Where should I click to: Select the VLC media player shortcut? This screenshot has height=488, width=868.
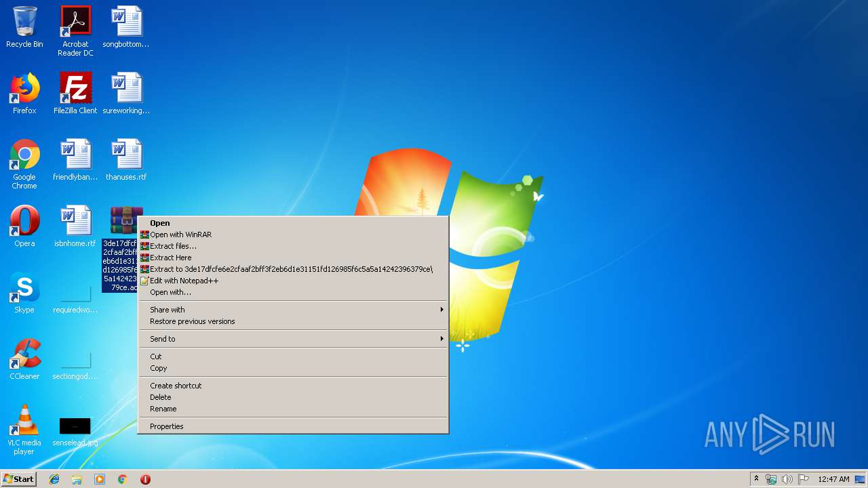[x=24, y=430]
